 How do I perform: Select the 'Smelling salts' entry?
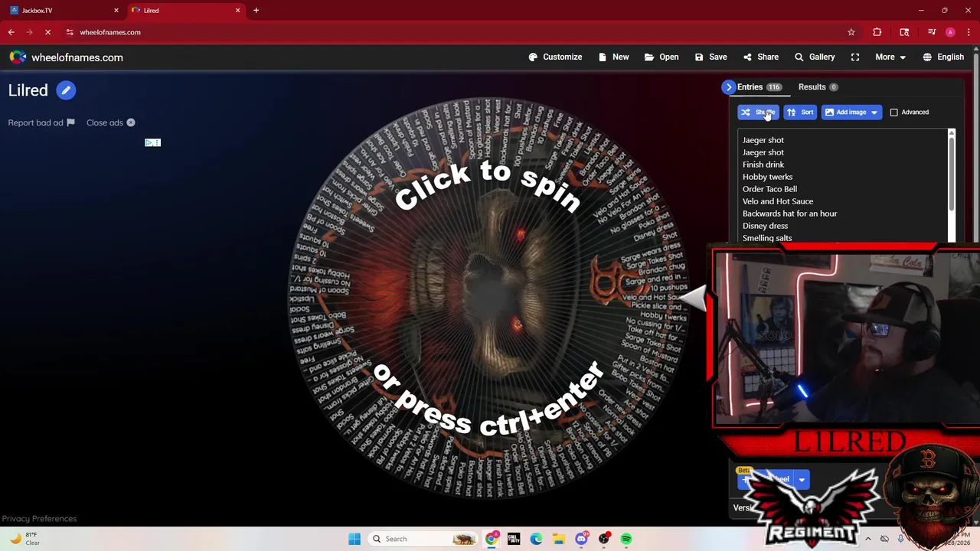[x=767, y=238]
